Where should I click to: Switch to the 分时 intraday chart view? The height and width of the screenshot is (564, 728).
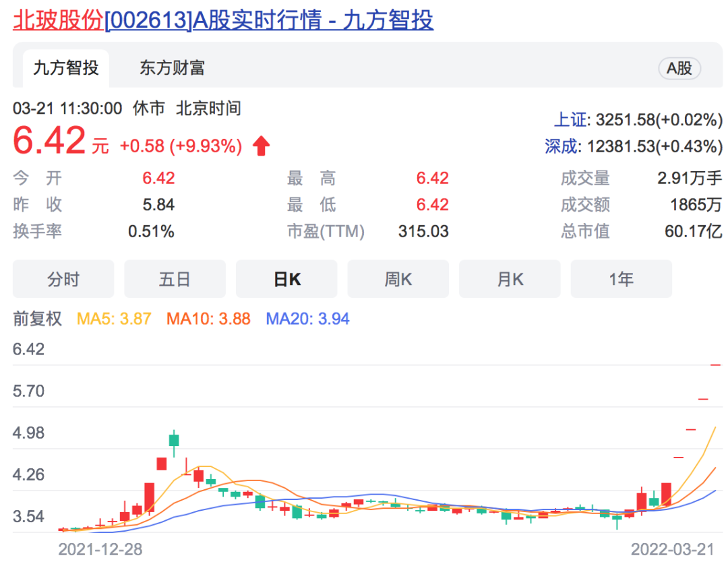[63, 278]
